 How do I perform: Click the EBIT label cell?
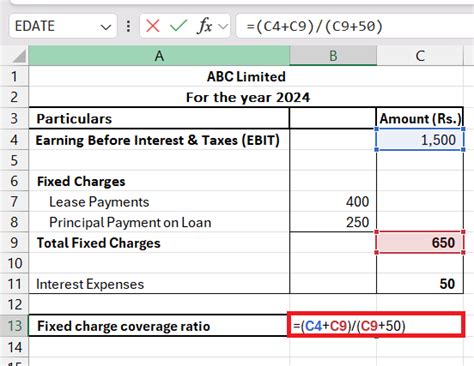click(159, 140)
